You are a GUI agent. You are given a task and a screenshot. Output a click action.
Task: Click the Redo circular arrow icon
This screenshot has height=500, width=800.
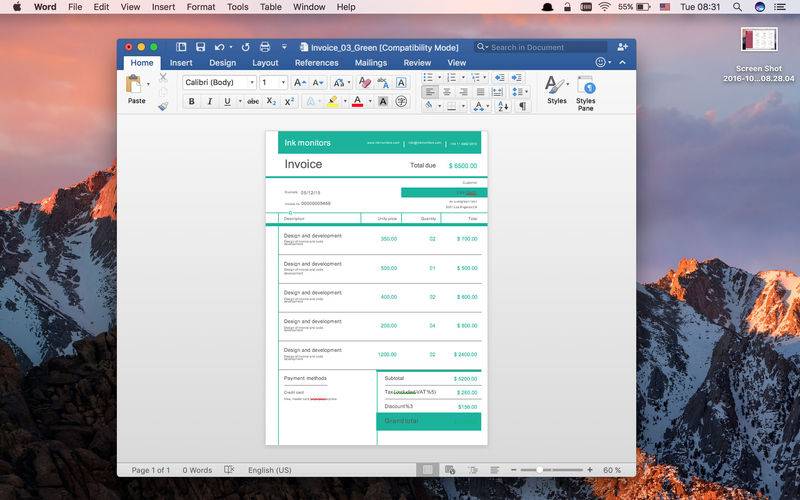pyautogui.click(x=245, y=47)
